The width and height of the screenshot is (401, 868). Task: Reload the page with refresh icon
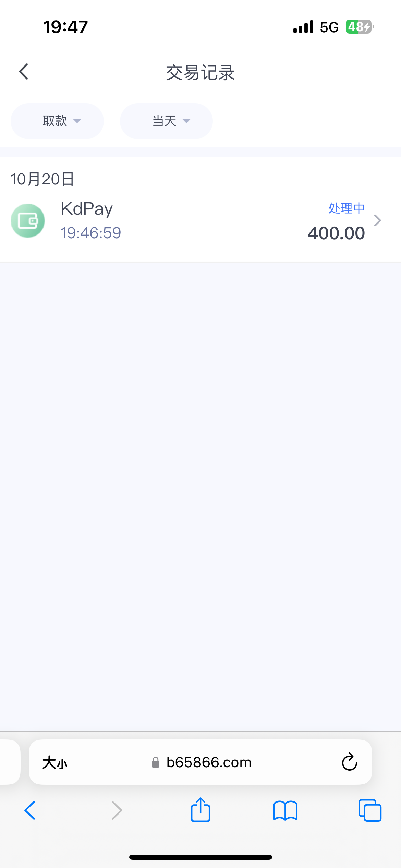pyautogui.click(x=349, y=762)
